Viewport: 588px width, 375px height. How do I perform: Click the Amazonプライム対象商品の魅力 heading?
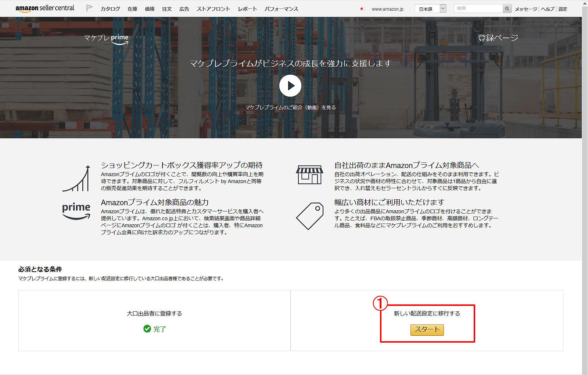[x=155, y=203]
